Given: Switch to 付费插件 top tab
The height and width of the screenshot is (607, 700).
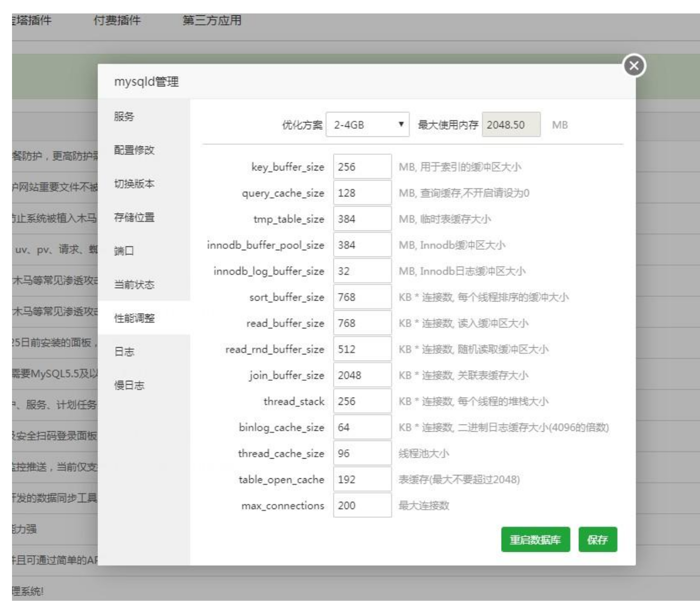Looking at the screenshot, I should [117, 21].
